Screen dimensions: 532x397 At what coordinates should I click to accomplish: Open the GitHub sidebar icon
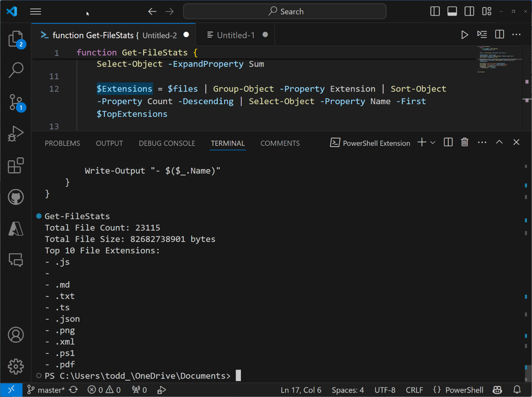(16, 197)
